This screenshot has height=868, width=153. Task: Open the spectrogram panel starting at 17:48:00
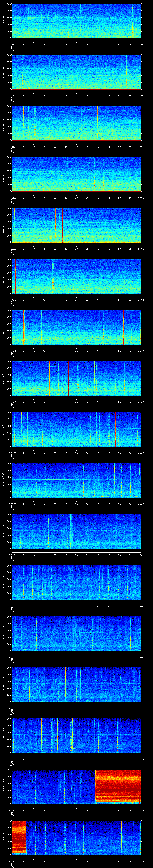tap(76, 123)
